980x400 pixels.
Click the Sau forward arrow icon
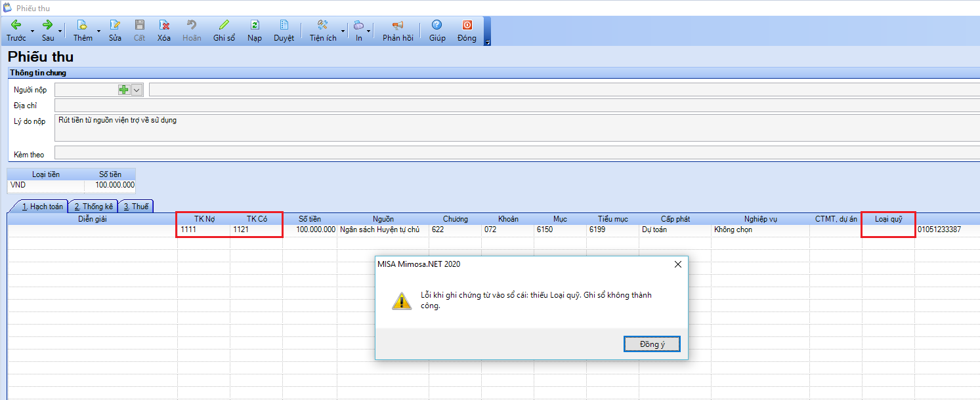48,26
